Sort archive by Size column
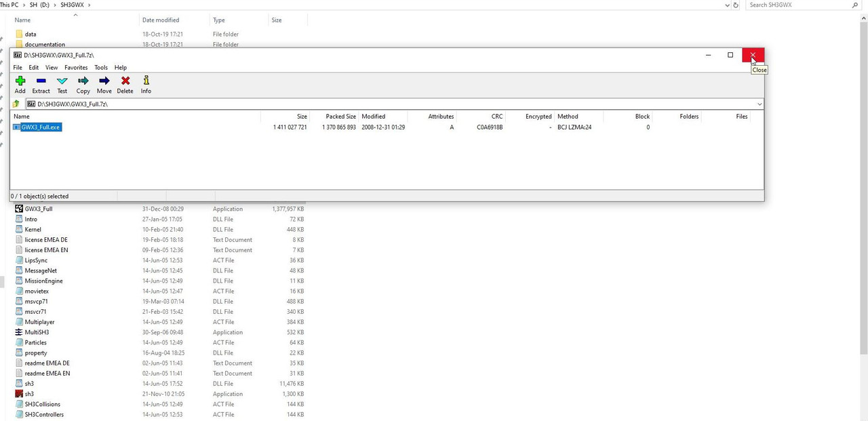 tap(285, 117)
